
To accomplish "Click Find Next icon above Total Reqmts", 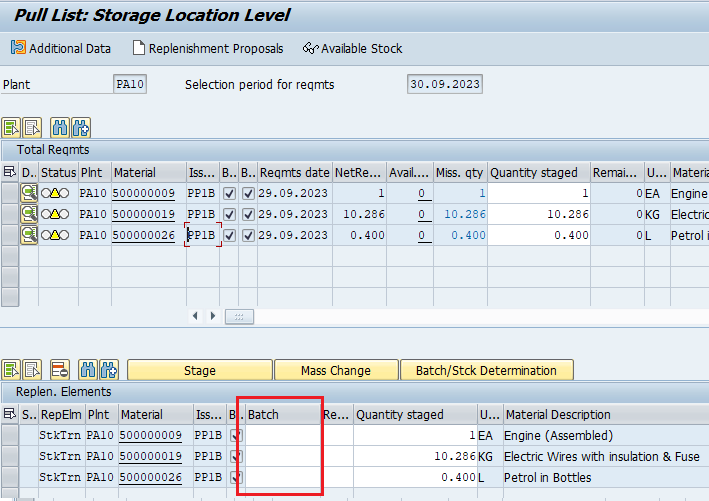I will 81,127.
